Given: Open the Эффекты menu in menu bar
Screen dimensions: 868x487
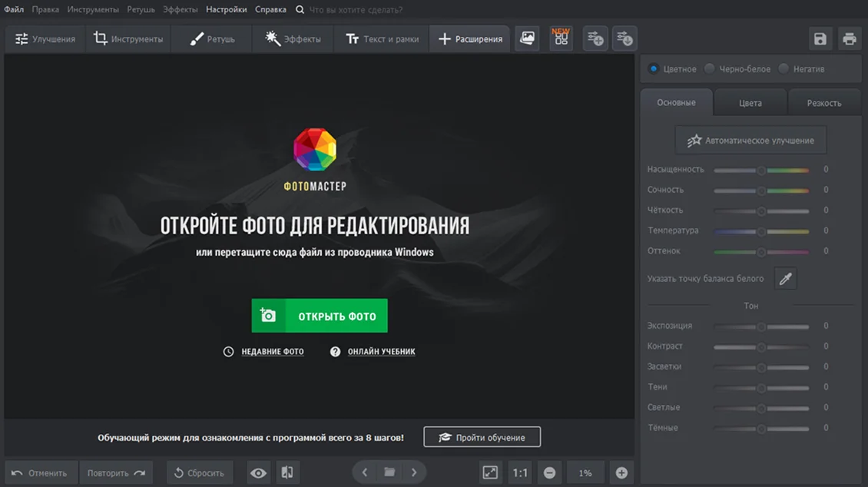Looking at the screenshot, I should (180, 9).
